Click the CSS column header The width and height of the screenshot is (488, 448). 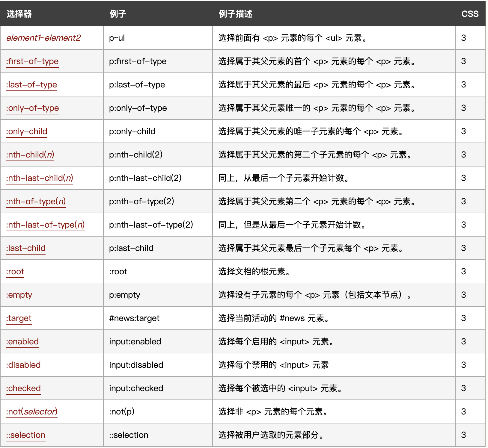[x=470, y=14]
